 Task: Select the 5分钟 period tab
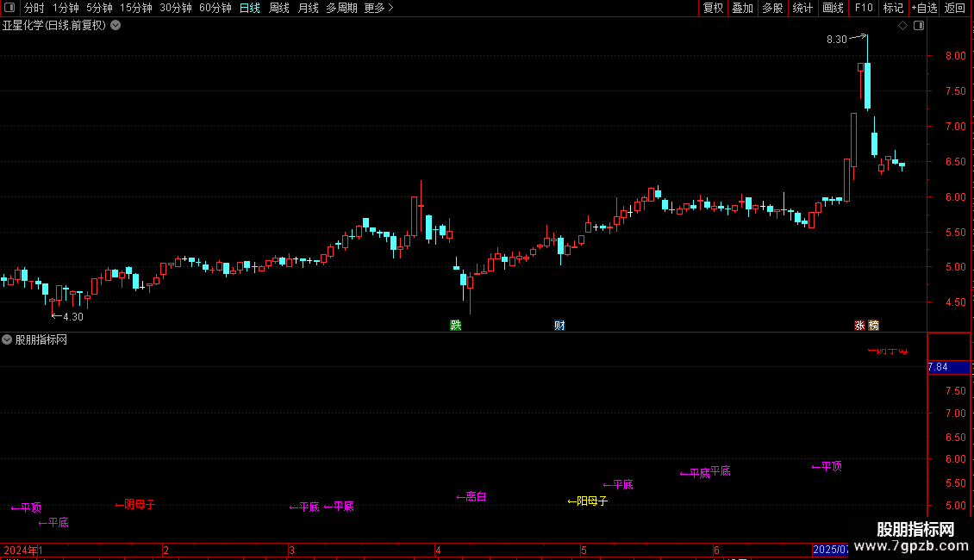click(99, 8)
